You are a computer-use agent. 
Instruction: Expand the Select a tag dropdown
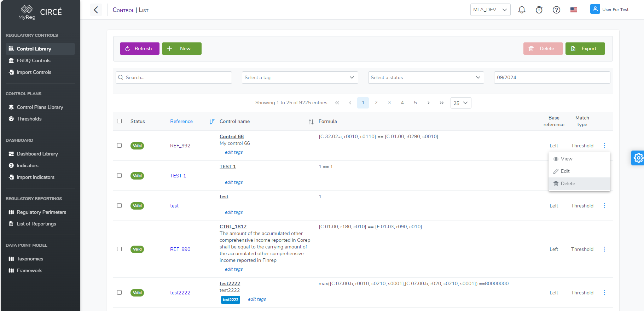300,78
